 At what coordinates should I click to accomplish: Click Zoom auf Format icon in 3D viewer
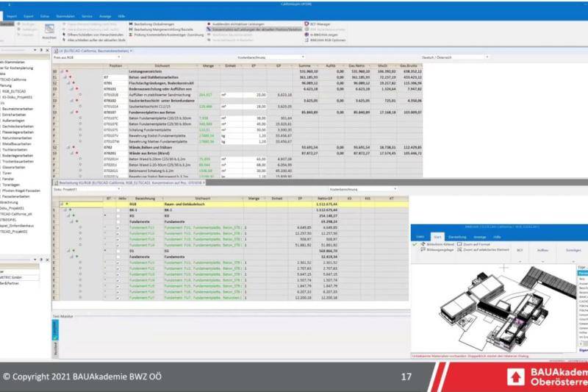[x=459, y=244]
